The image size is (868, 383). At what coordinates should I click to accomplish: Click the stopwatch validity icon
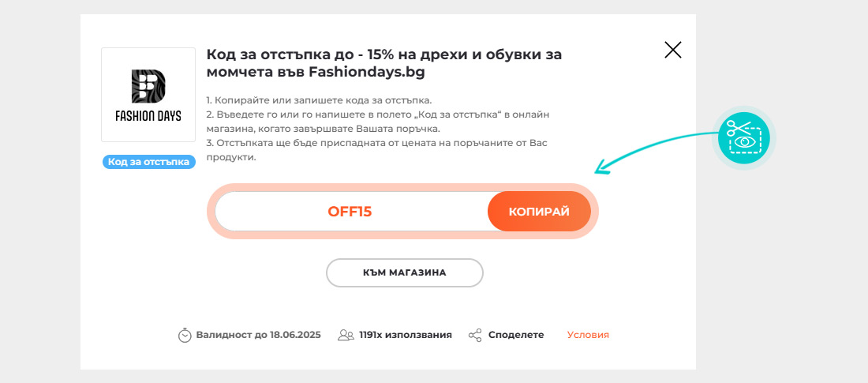[185, 336]
